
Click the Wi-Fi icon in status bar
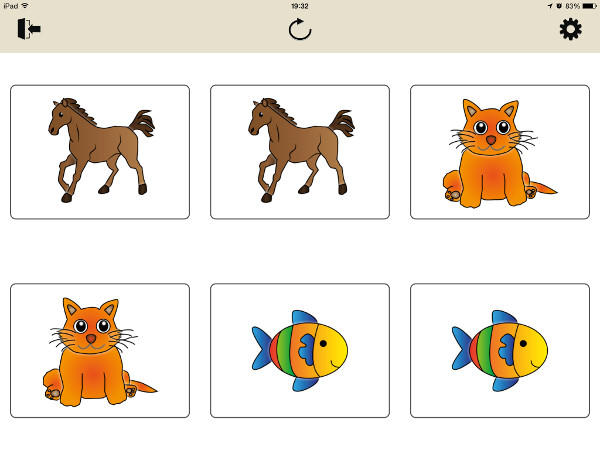pyautogui.click(x=25, y=6)
